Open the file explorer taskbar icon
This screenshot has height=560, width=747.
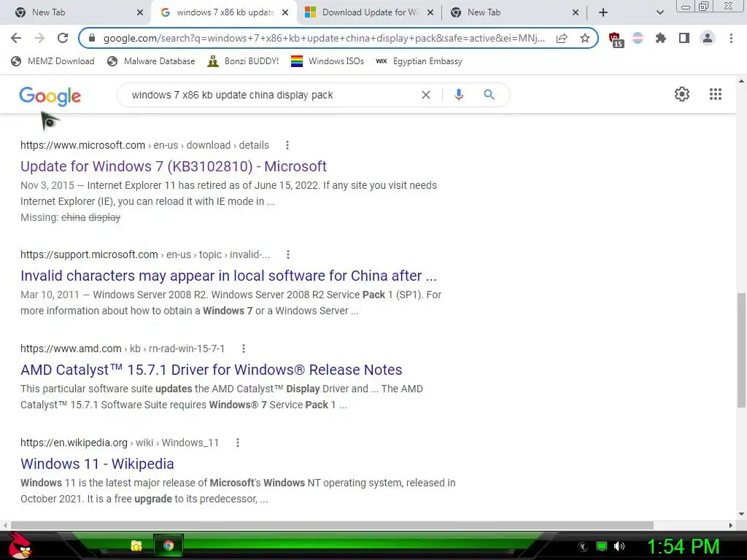coord(136,545)
